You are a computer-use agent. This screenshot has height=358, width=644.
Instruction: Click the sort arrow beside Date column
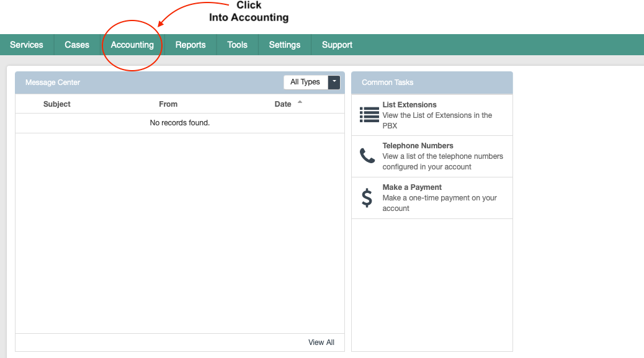[x=300, y=102]
